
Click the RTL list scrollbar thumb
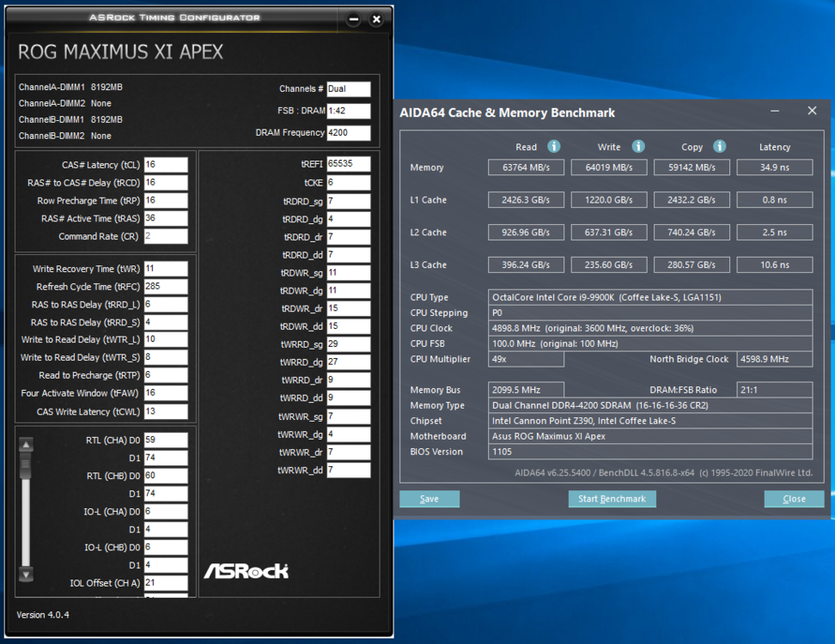[26, 464]
